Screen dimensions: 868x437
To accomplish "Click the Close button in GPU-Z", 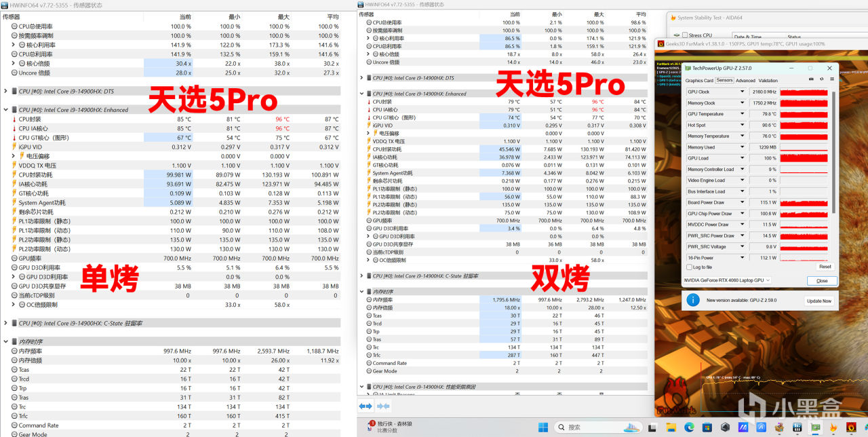I will 822,280.
